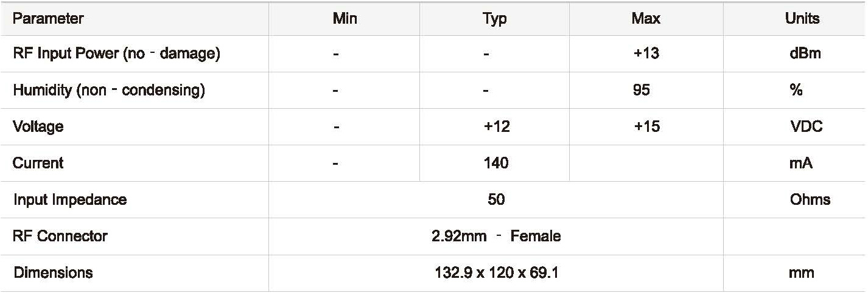Image resolution: width=868 pixels, height=293 pixels.
Task: Click the +15 max voltage value
Action: click(646, 126)
